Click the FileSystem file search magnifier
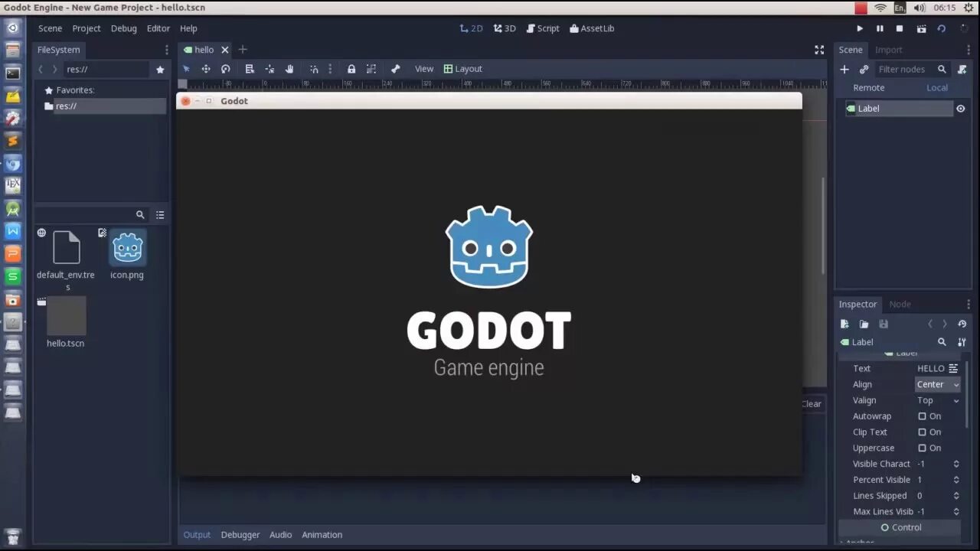 pos(140,215)
